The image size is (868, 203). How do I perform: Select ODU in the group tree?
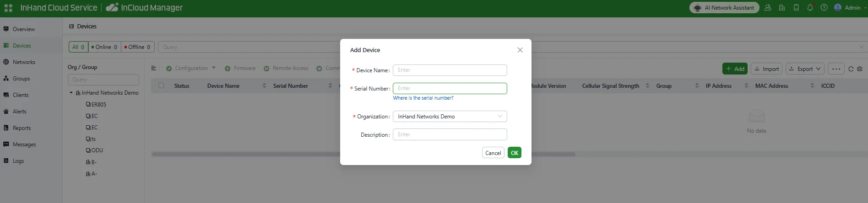point(94,150)
